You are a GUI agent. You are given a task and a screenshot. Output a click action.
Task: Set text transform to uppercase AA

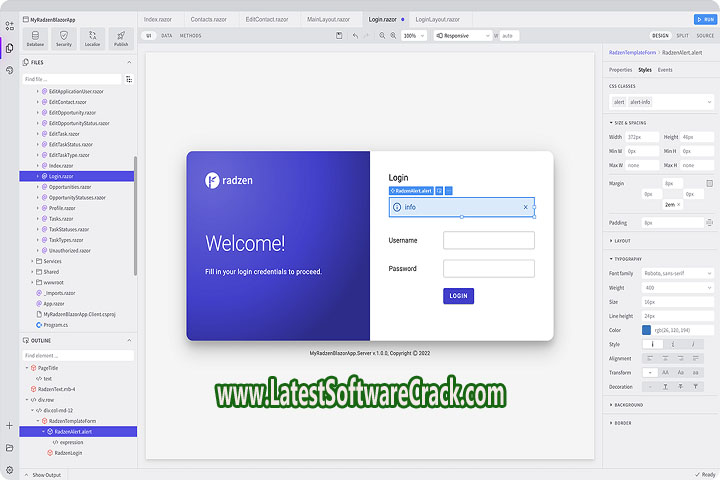[665, 373]
